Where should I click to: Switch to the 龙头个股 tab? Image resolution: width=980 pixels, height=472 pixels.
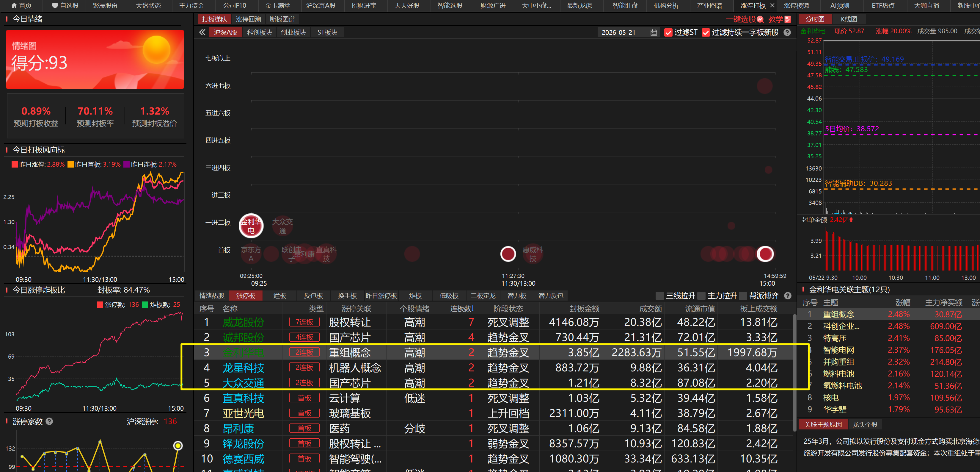[865, 424]
